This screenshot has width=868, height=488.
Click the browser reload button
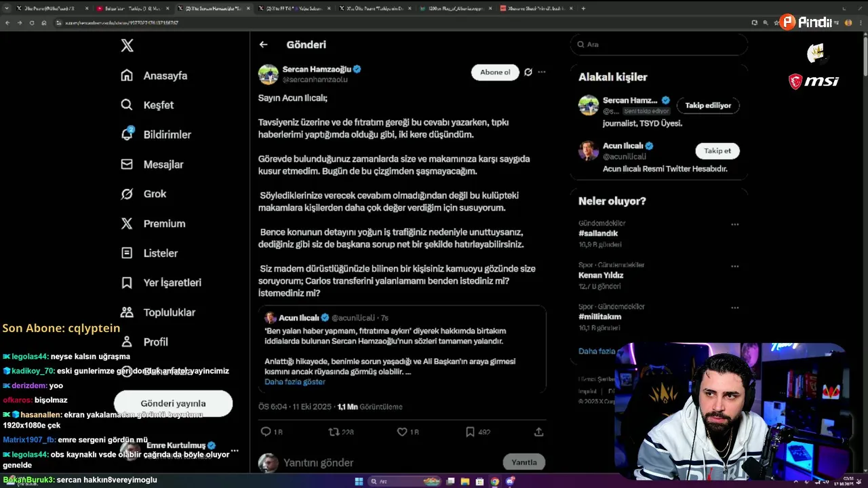pos(31,22)
